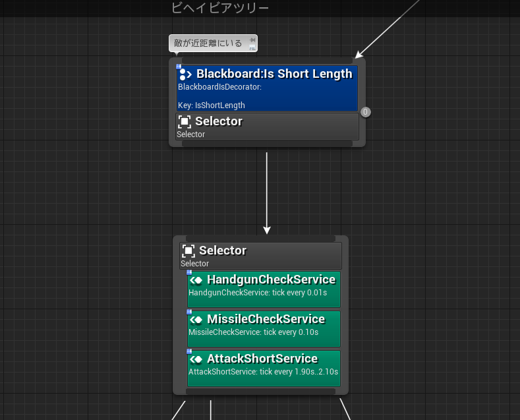Click the output pin below AttackShortService
Image resolution: width=520 pixels, height=420 pixels.
(x=260, y=392)
